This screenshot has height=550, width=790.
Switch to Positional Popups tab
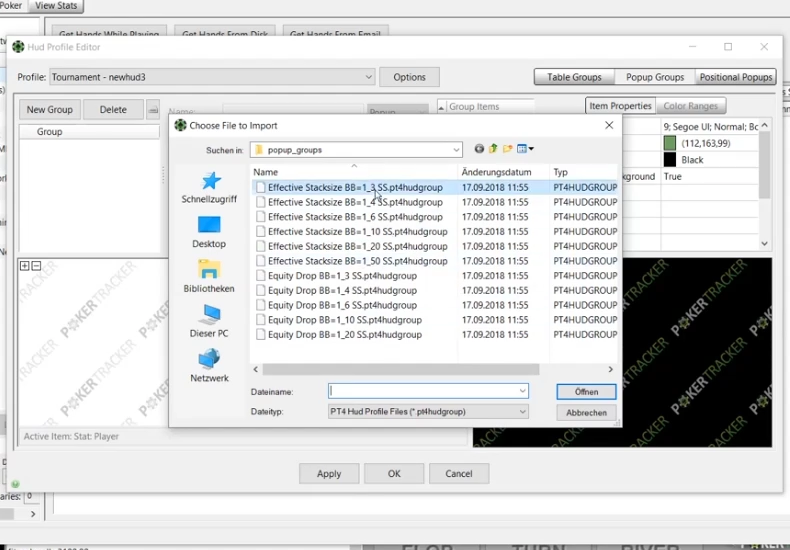(736, 77)
